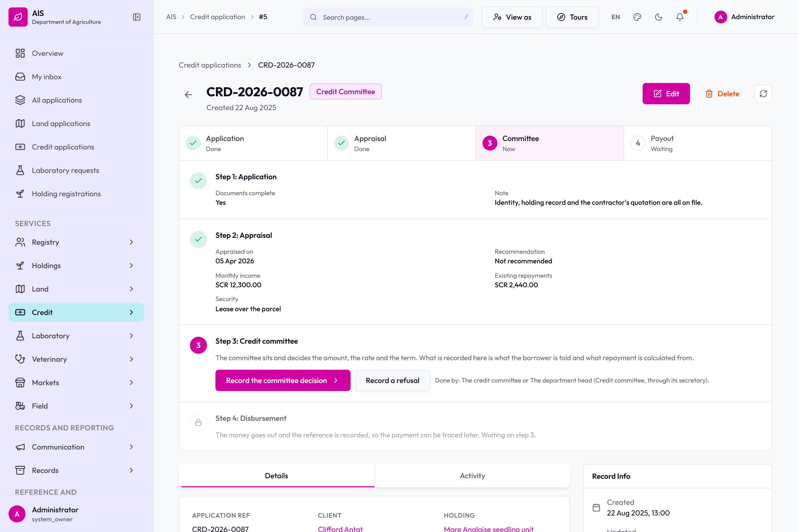The height and width of the screenshot is (532, 798).
Task: Expand the Veterinary section
Action: tap(76, 359)
